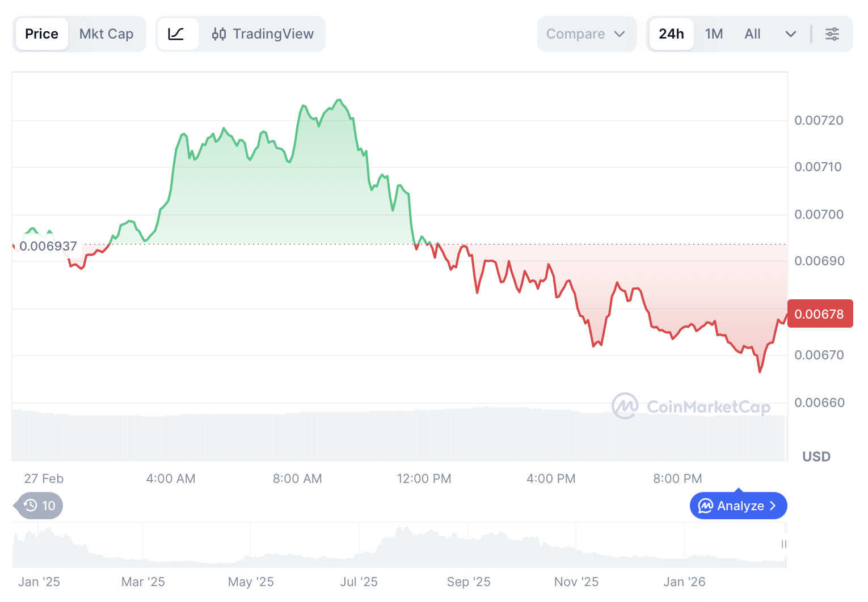Select the 1M time range tab
The width and height of the screenshot is (868, 602).
(x=714, y=34)
